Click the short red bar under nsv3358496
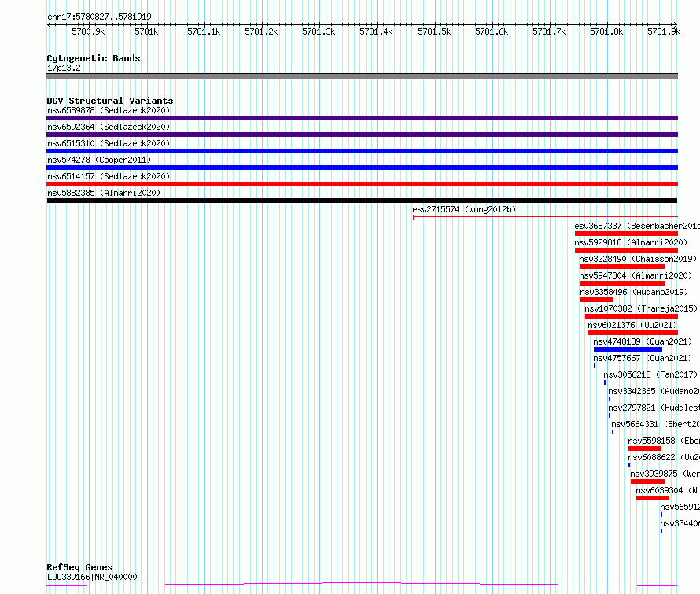The image size is (700, 594). click(597, 300)
